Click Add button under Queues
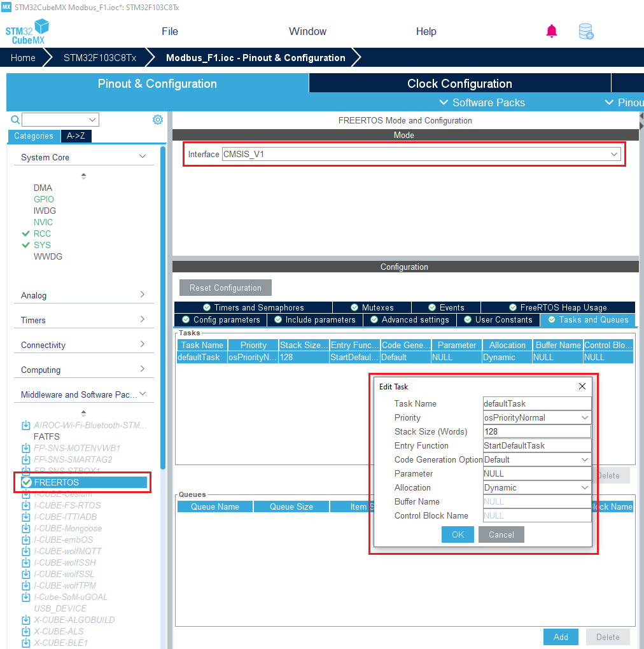644x649 pixels. click(561, 637)
